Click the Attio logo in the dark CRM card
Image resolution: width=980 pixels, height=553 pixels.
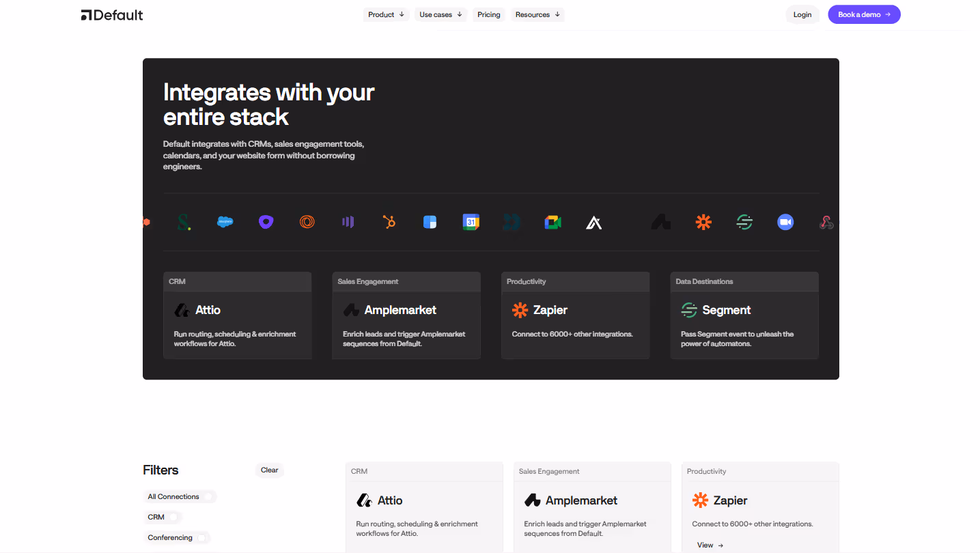coord(182,310)
